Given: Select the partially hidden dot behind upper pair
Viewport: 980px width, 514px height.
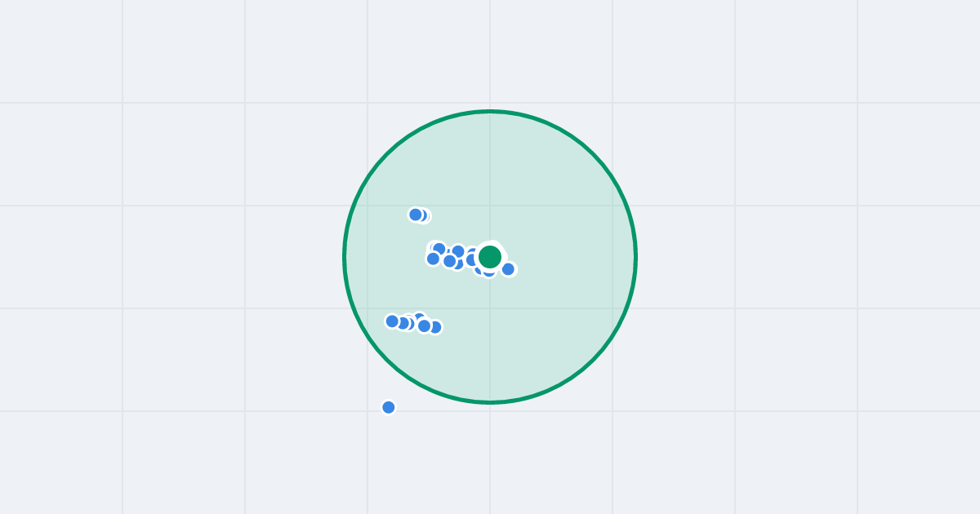Looking at the screenshot, I should pyautogui.click(x=424, y=216).
